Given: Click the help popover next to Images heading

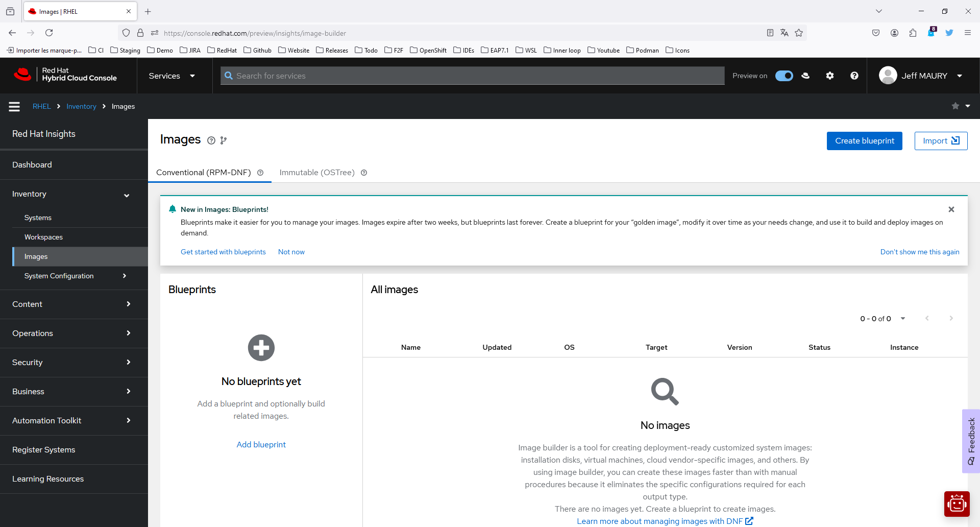Looking at the screenshot, I should pyautogui.click(x=211, y=140).
